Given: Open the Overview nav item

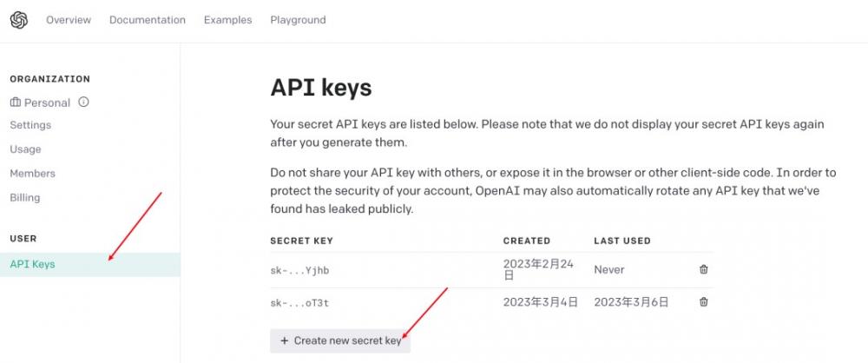Looking at the screenshot, I should coord(69,20).
